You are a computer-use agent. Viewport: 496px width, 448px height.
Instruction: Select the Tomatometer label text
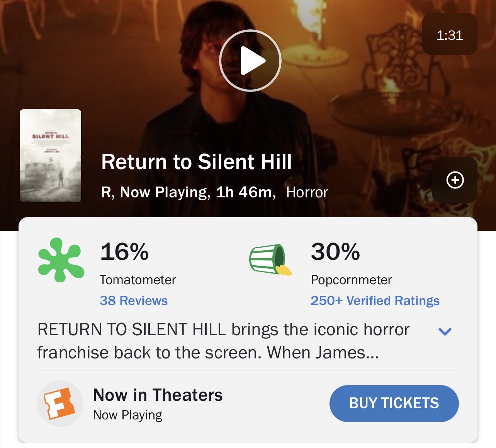(x=138, y=280)
